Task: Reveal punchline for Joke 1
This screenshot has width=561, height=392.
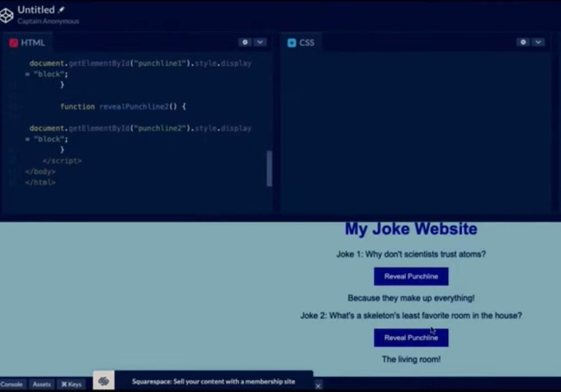Action: [x=411, y=276]
